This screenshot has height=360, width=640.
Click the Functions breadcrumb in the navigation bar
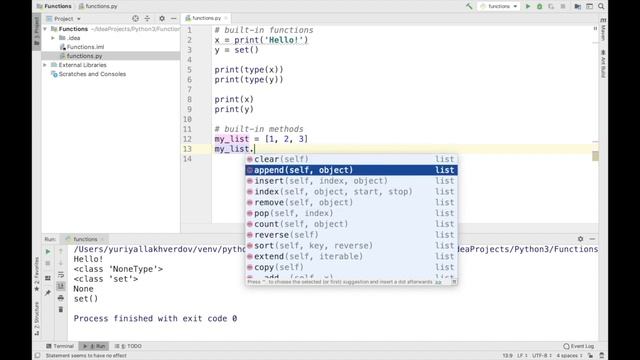click(54, 6)
